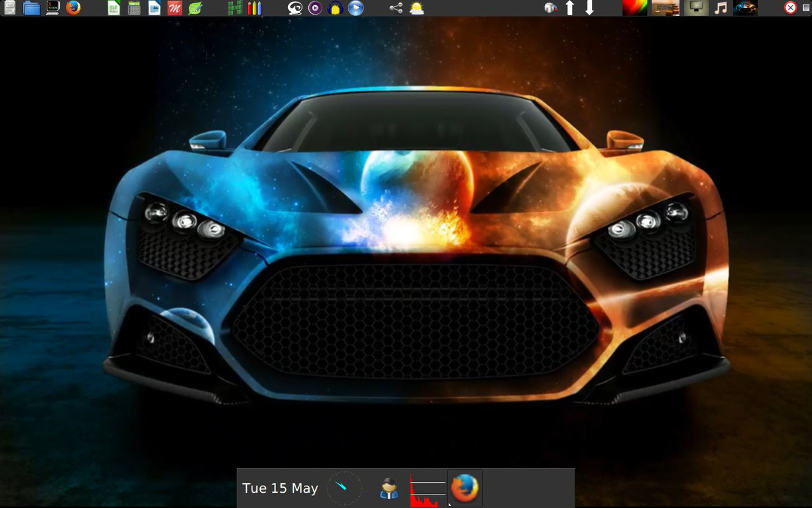Open the green leaf text editor

pyautogui.click(x=195, y=8)
